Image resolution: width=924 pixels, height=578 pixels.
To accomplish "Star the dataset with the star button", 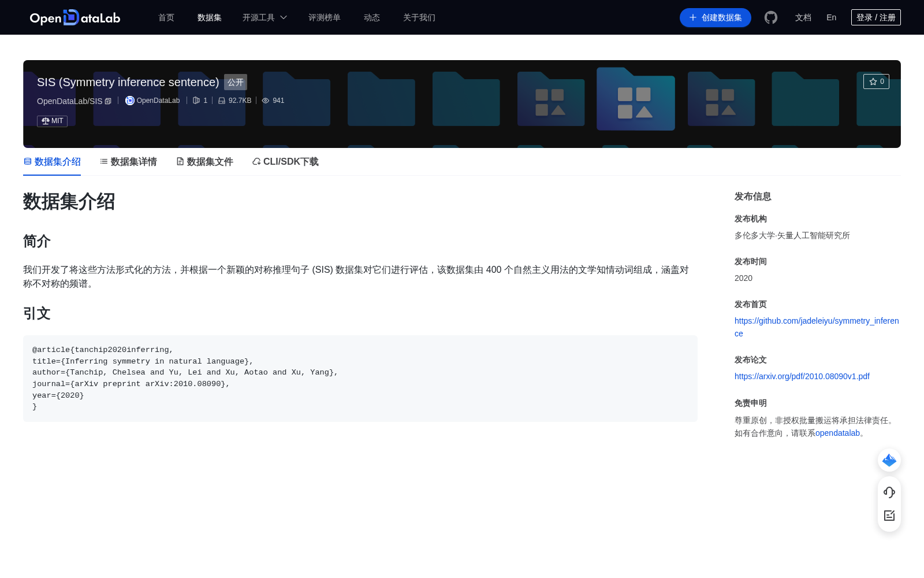I will (x=876, y=81).
